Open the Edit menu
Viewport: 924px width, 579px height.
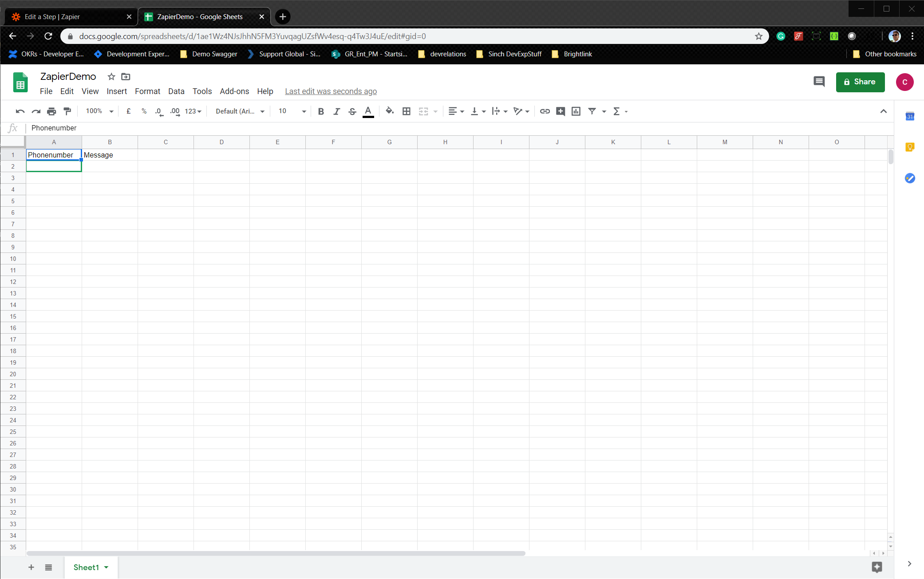pos(67,91)
